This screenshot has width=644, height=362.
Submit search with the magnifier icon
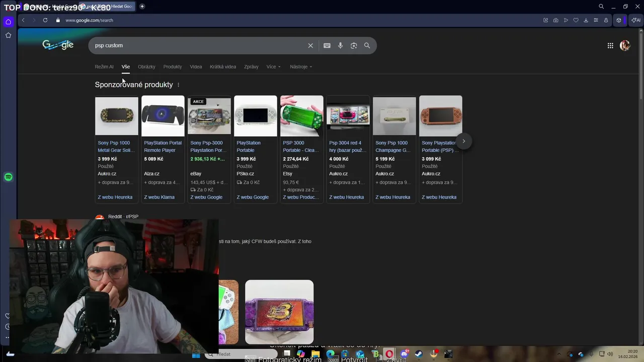point(367,45)
